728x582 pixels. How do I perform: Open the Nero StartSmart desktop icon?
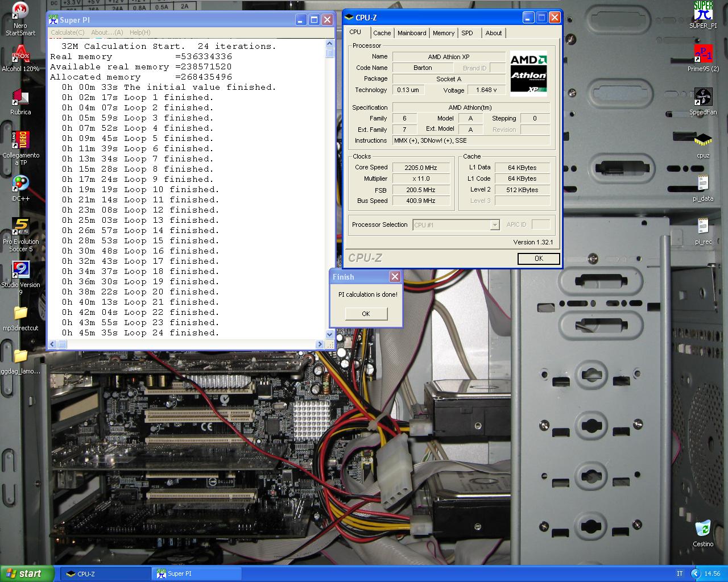[x=20, y=19]
